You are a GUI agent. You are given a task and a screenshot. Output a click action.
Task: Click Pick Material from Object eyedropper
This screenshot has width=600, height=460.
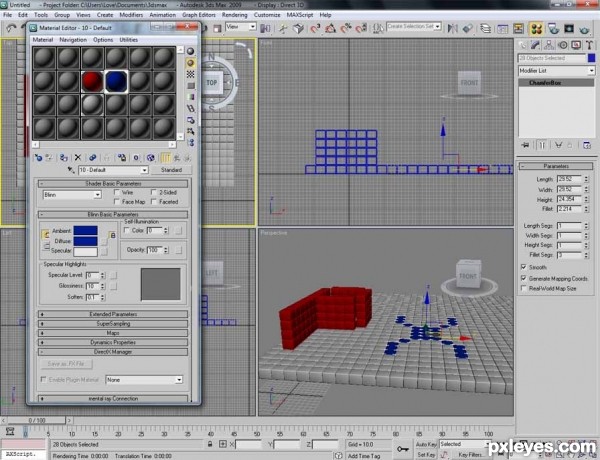pos(71,170)
